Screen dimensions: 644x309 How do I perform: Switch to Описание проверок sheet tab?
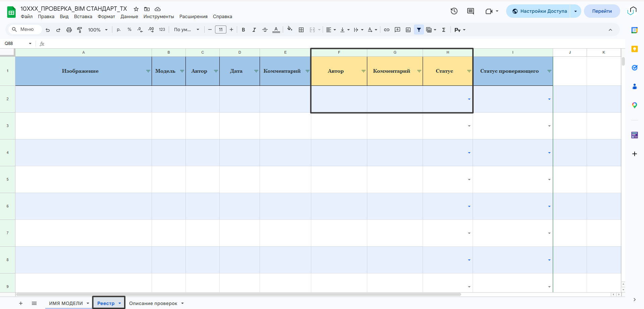(153, 303)
